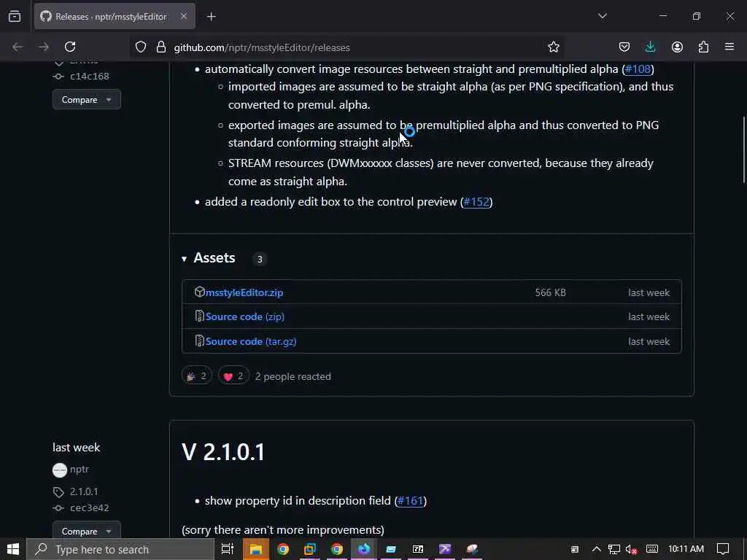Open the 7-Zip taskbar icon
747x560 pixels.
click(418, 549)
